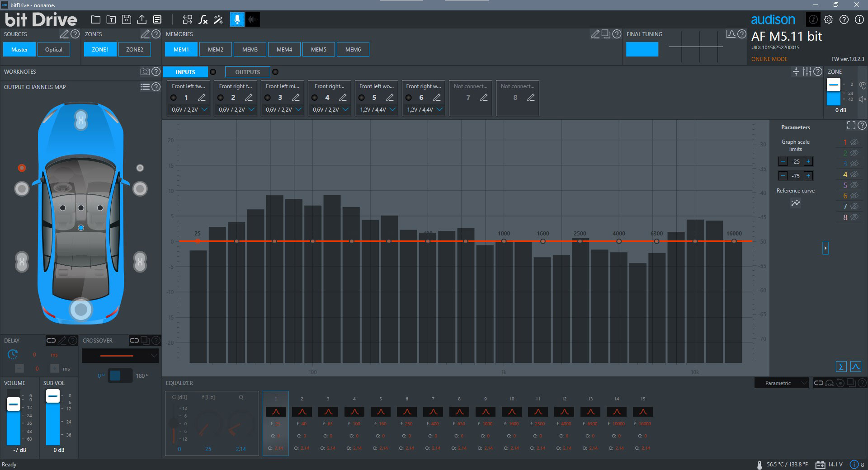
Task: Select the MEM2 memory
Action: click(216, 49)
